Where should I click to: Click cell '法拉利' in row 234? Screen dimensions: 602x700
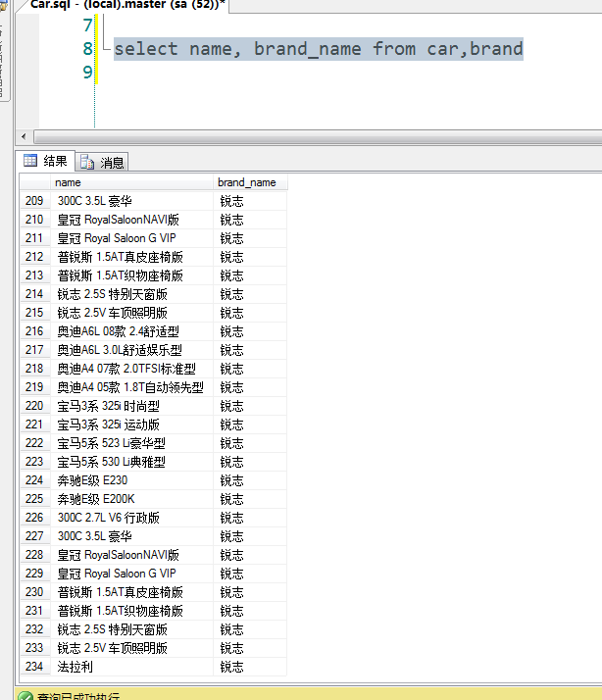(x=131, y=667)
